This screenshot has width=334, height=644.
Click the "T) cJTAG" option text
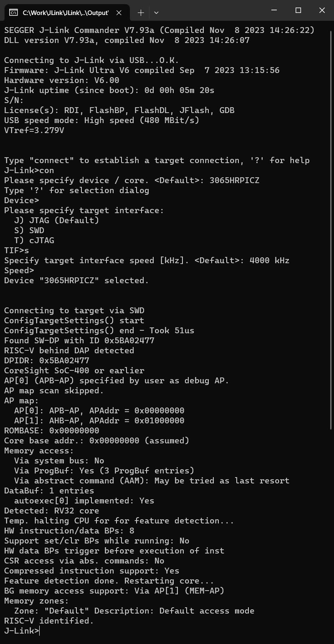tap(34, 240)
